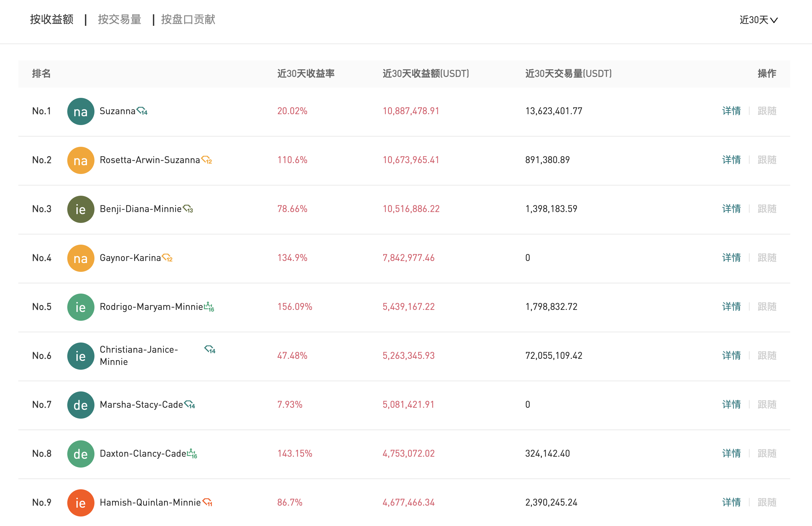Open 详情 for Rodrigo-Maryam-Minnie
The image size is (812, 526).
tap(731, 306)
